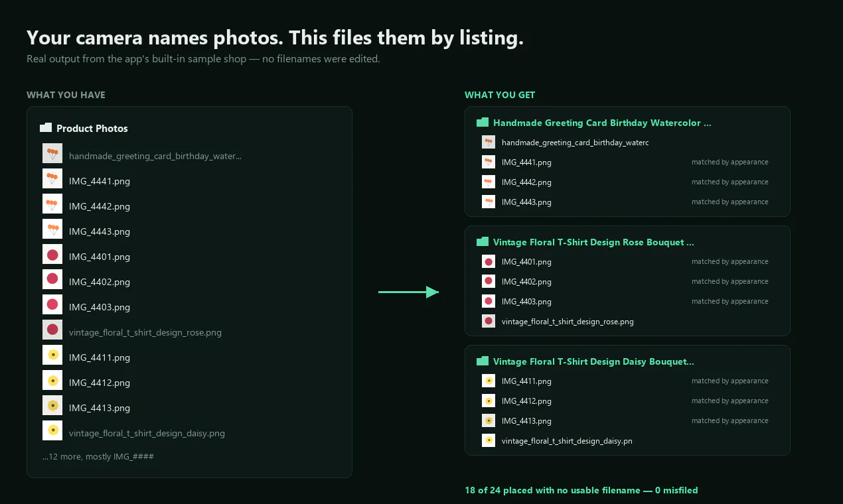Click IMG_4402.png thumbnail in Rose Bouquet folder

click(489, 282)
